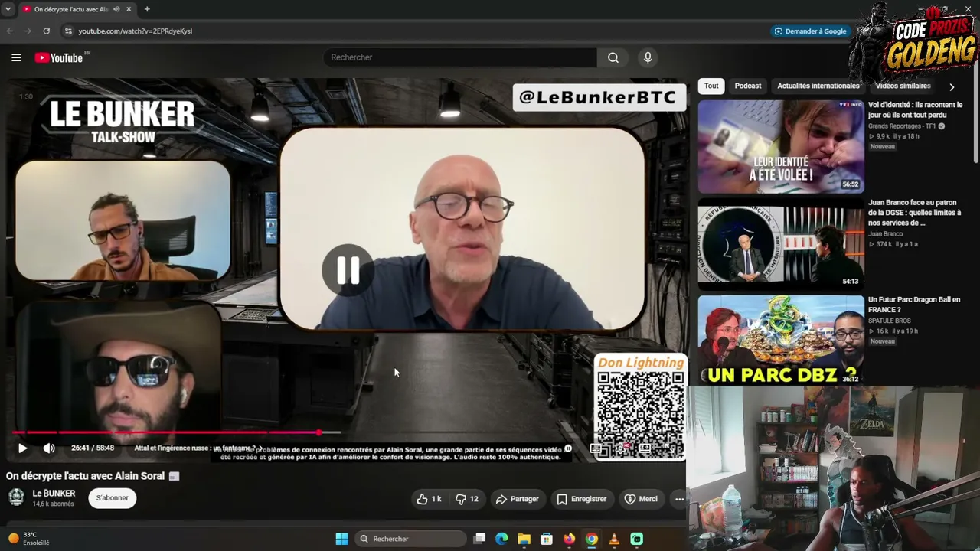Open the SPATULE BROS channel link
980x551 pixels.
(x=890, y=321)
